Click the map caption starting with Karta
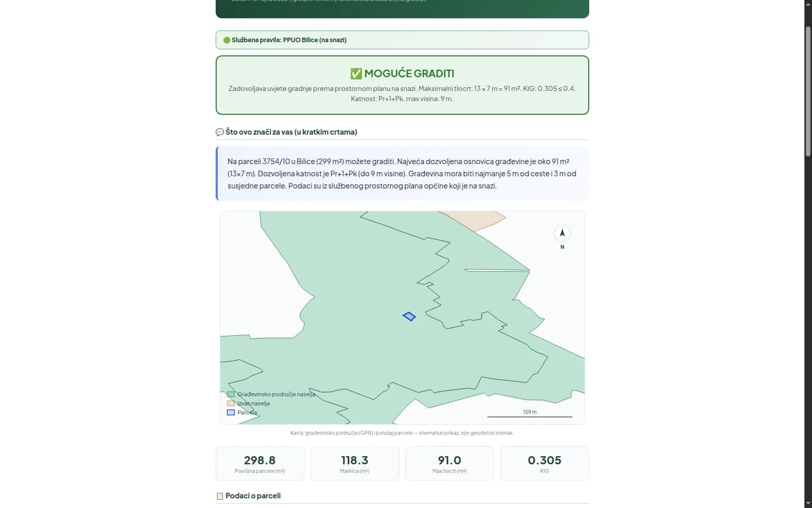 [402, 433]
